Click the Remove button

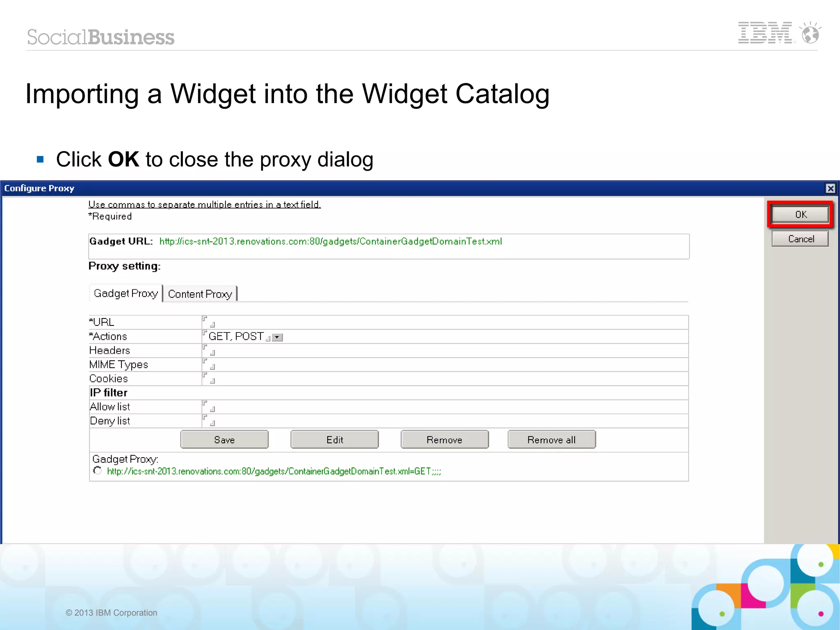pos(445,440)
